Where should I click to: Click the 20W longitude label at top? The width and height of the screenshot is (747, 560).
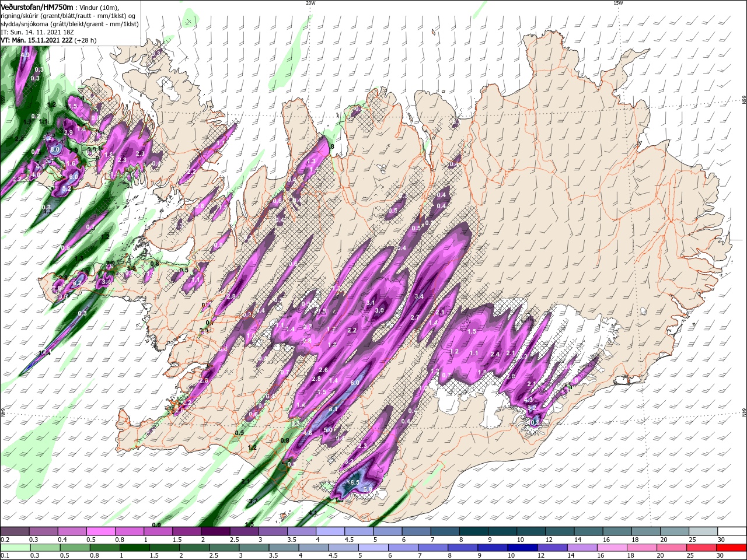pyautogui.click(x=310, y=3)
